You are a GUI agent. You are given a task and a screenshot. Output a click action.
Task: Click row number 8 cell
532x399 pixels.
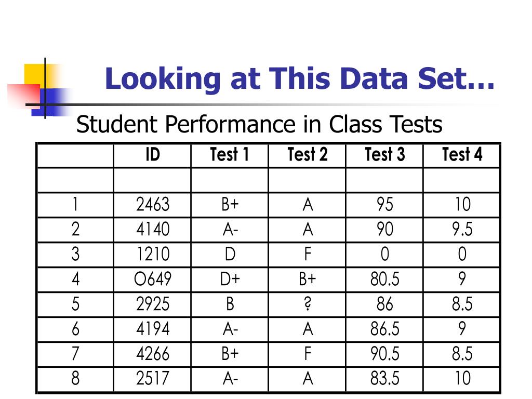tap(75, 378)
